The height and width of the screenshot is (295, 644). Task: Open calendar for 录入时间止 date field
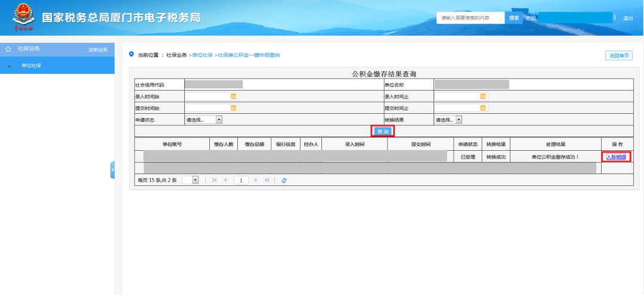point(483,96)
